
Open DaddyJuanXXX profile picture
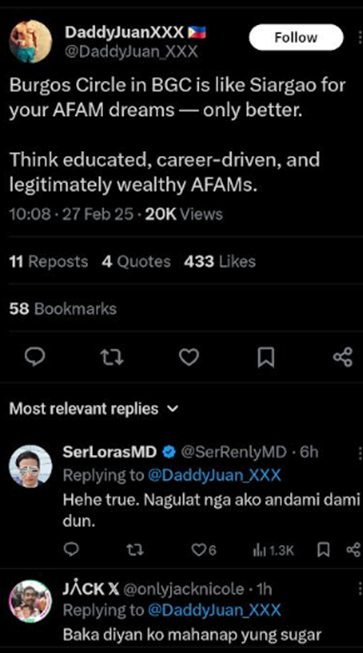tap(30, 42)
